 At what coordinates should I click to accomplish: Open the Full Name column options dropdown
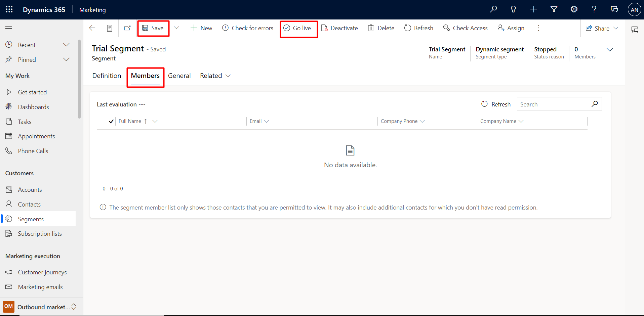(155, 121)
